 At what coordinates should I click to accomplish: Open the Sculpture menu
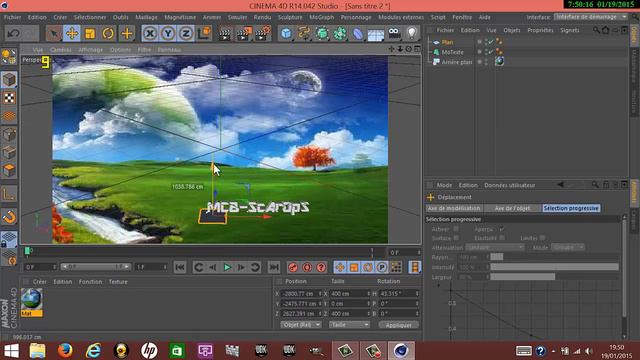[x=290, y=17]
